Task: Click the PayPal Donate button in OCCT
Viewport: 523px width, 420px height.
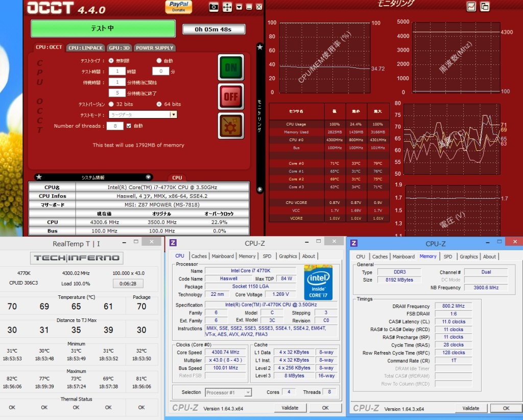Action: pos(178,7)
